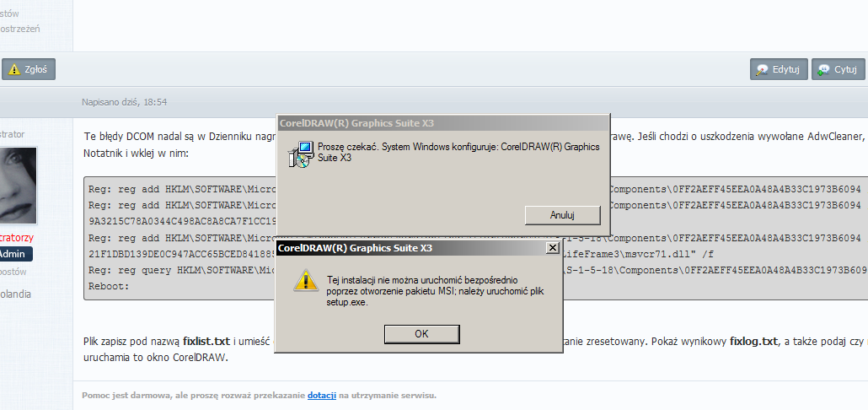Screen dimensions: 868x410
Task: Click Anuluj in the CorelDRAW configuration dialog
Action: tap(562, 215)
